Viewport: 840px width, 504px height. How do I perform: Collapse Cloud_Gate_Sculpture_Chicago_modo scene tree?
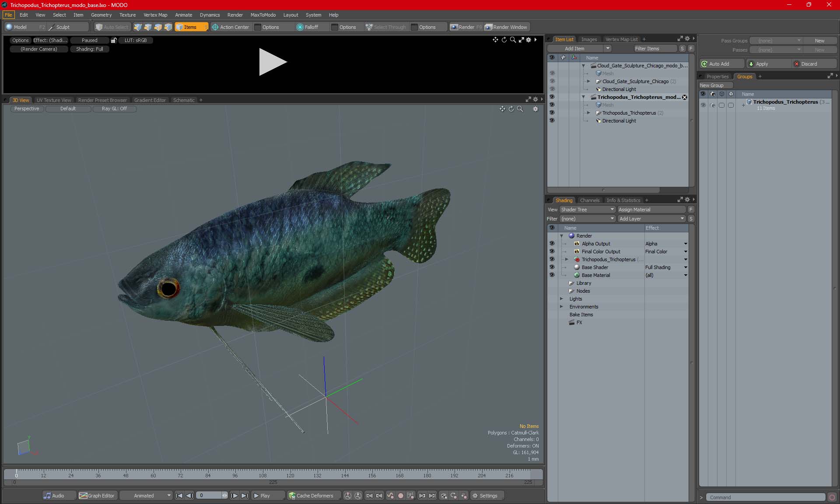click(583, 66)
